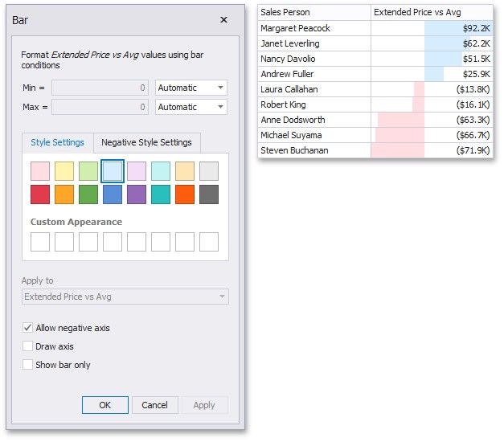Switch to Negative Style Settings tab

point(146,143)
